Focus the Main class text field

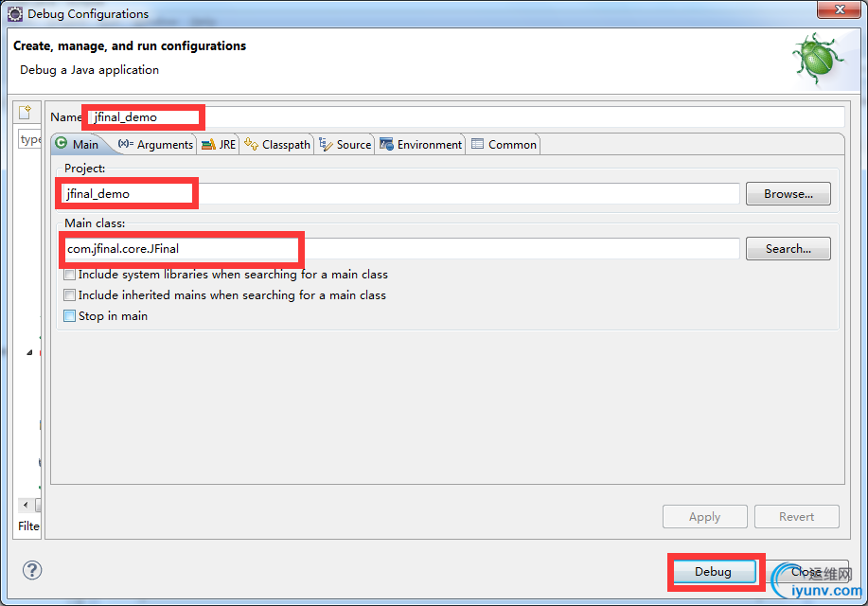(x=400, y=249)
